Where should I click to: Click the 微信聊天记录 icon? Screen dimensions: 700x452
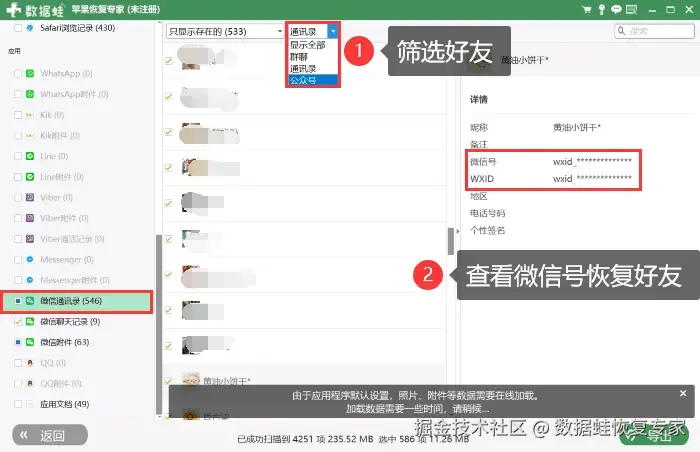click(x=30, y=322)
